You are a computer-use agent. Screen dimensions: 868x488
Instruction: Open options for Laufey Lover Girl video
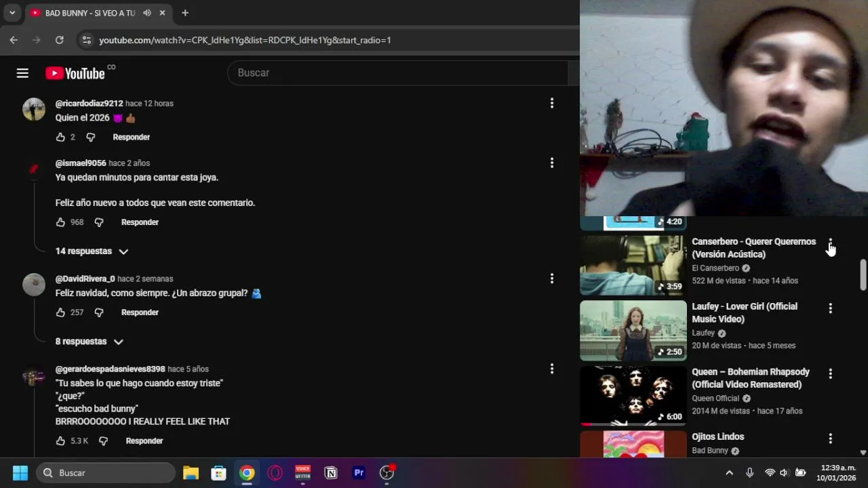pyautogui.click(x=830, y=308)
